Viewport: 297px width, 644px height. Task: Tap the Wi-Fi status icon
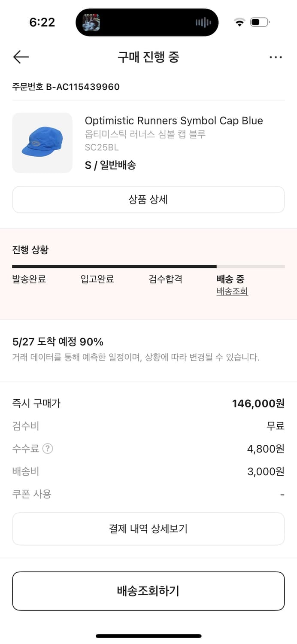pyautogui.click(x=239, y=22)
